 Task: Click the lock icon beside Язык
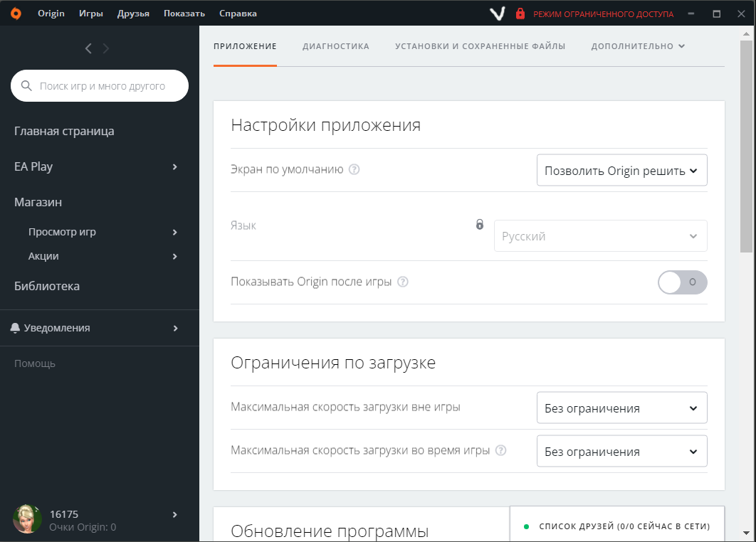tap(480, 224)
